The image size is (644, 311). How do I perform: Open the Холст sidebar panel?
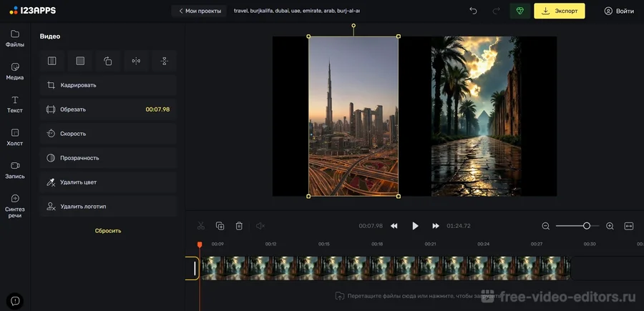pos(15,137)
